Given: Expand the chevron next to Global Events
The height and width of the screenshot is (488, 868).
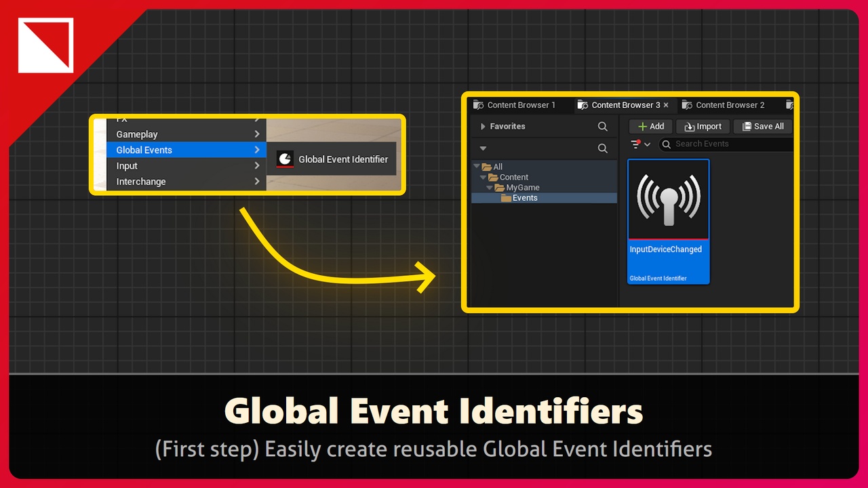Looking at the screenshot, I should [x=257, y=150].
